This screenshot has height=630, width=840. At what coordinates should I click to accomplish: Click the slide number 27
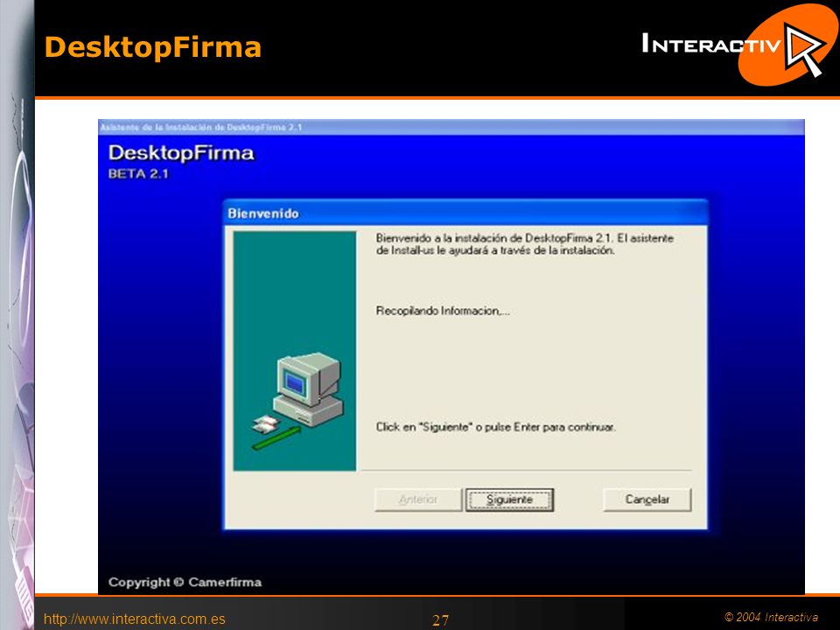pos(440,620)
